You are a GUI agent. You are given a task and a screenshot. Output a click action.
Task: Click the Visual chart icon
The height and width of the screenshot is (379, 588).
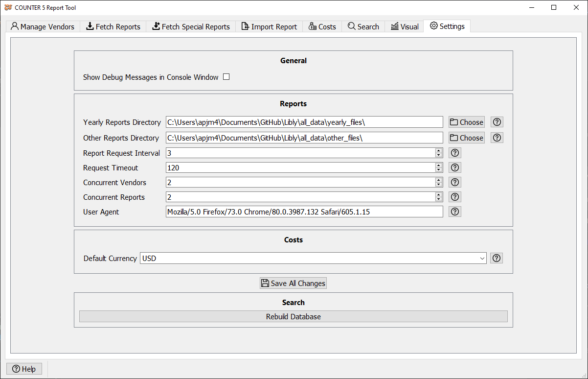pos(395,26)
